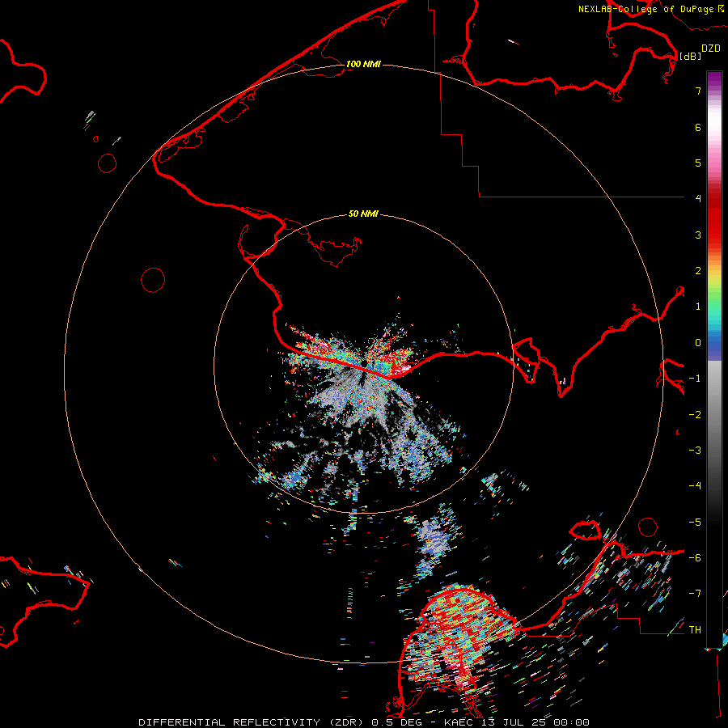The height and width of the screenshot is (728, 728).
Task: Select the 3 value on the dB scale
Action: [x=698, y=235]
